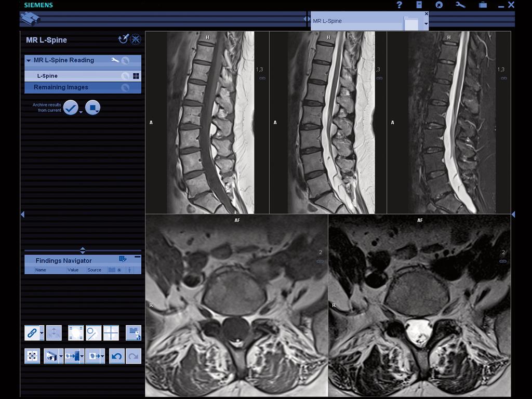532x399 pixels.
Task: Click the wrench settings icon in the title bar
Action: pyautogui.click(x=460, y=5)
